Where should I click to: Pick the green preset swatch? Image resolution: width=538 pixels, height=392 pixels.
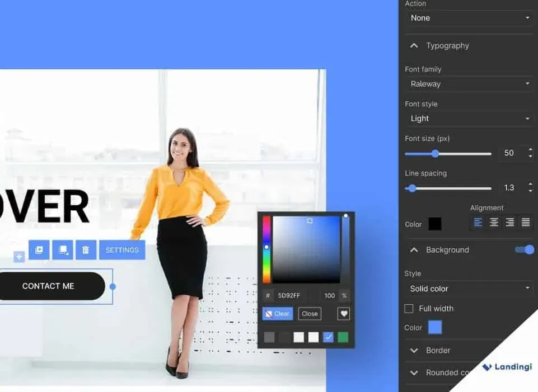(343, 337)
